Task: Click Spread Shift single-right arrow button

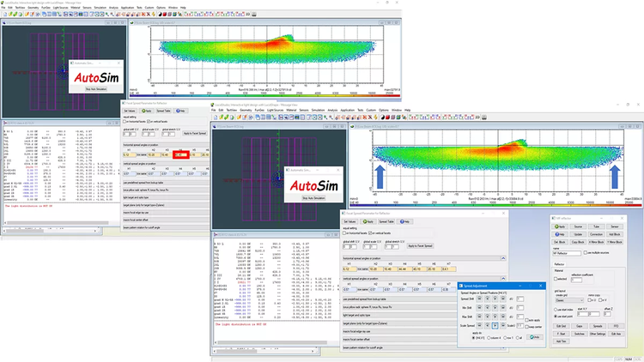Action: click(495, 299)
